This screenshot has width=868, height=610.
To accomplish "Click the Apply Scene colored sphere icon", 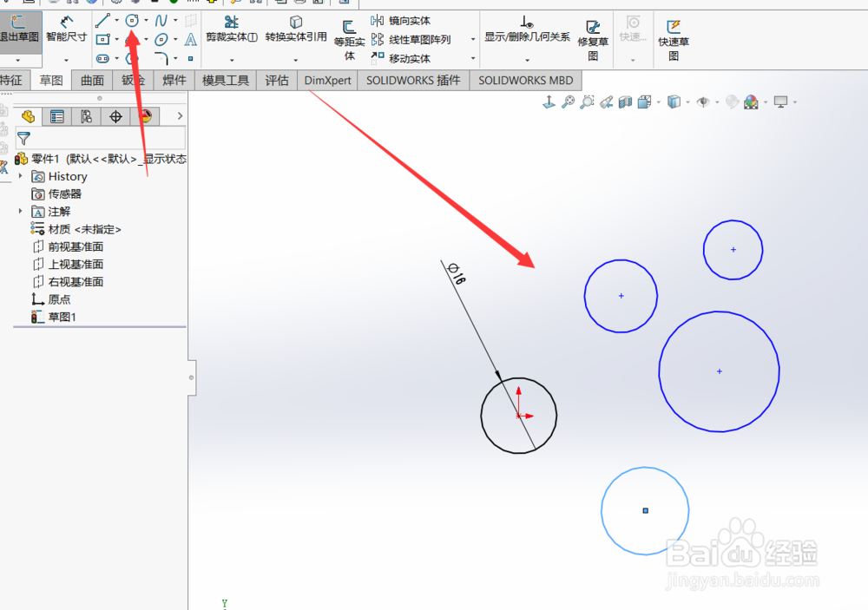I will click(x=753, y=102).
